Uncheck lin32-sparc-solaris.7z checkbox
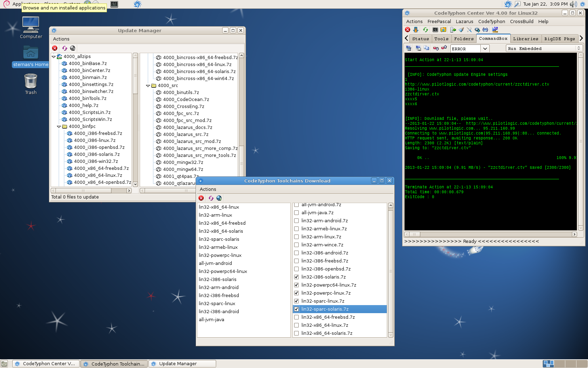Image resolution: width=588 pixels, height=368 pixels. pyautogui.click(x=296, y=309)
